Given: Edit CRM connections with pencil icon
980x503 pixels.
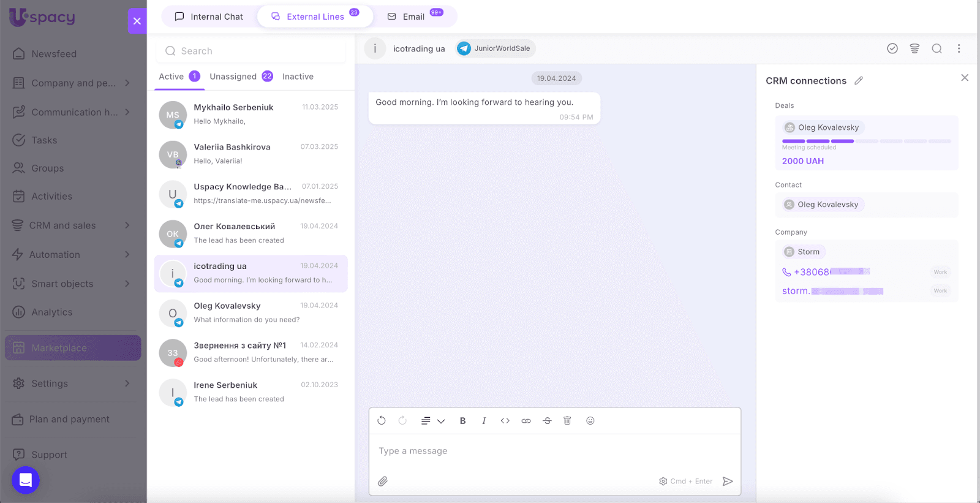Looking at the screenshot, I should click(x=859, y=81).
